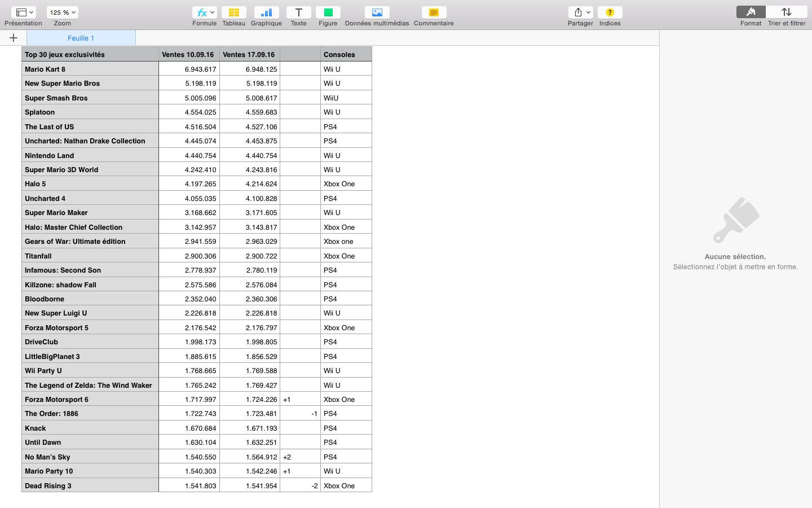Select The Order: 1886 cell
Viewport: 812px width, 508px height.
tap(90, 413)
